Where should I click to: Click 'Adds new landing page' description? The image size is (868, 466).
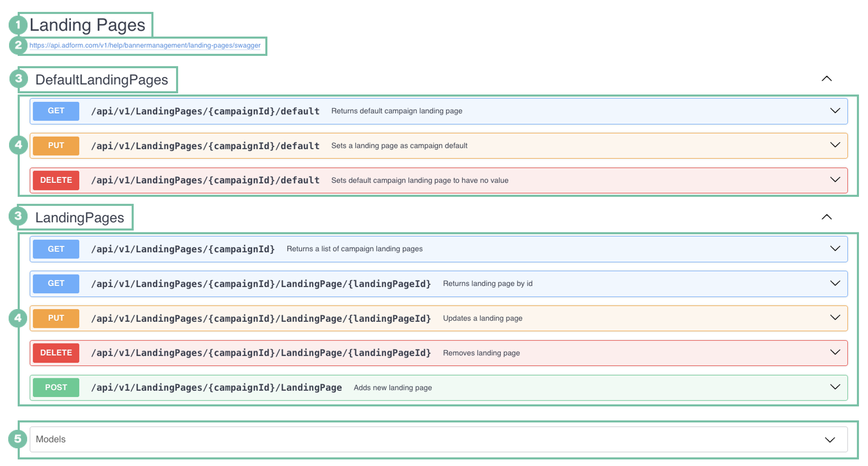[392, 388]
